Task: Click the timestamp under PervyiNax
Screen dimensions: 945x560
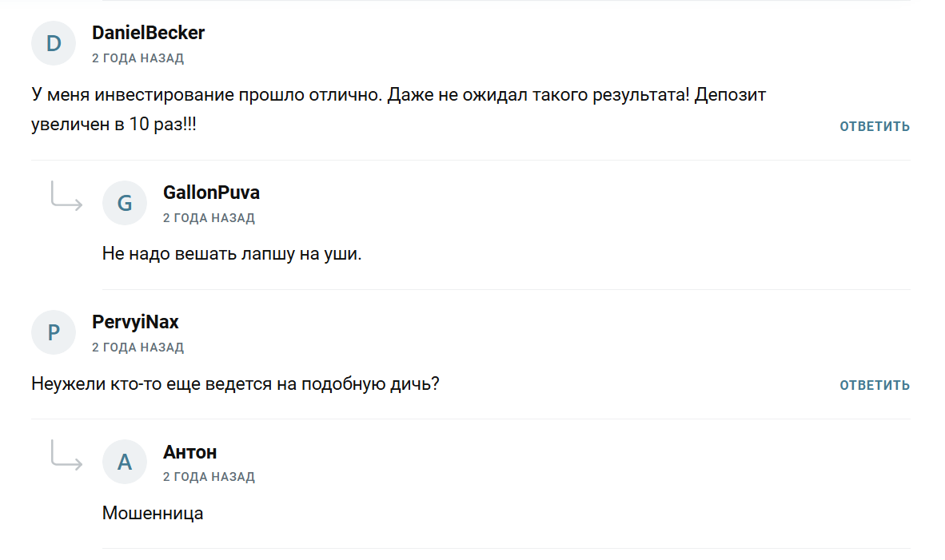Action: tap(138, 348)
